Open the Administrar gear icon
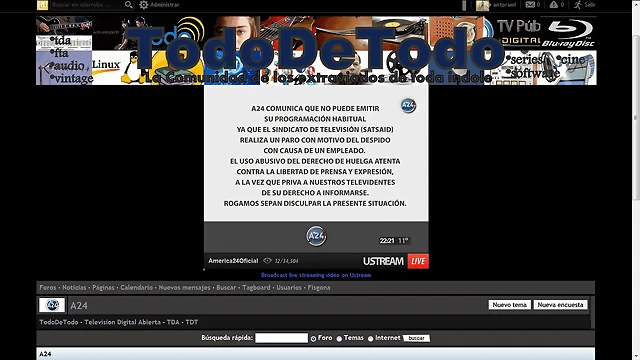The image size is (640, 360). pyautogui.click(x=144, y=5)
